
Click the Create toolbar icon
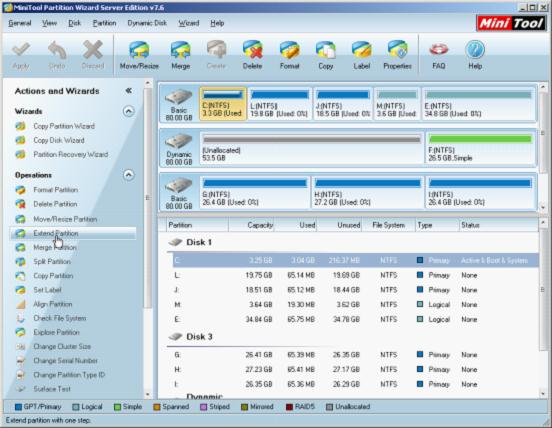coord(216,49)
